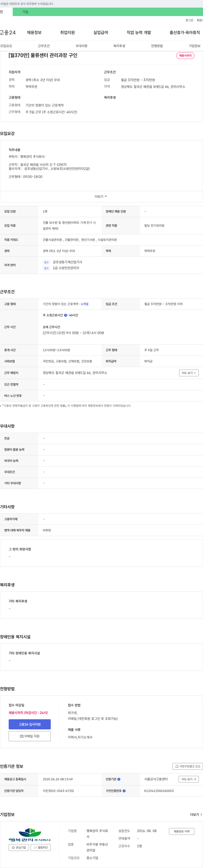Open the 채용정보 main menu
203x868 pixels.
coord(34,32)
